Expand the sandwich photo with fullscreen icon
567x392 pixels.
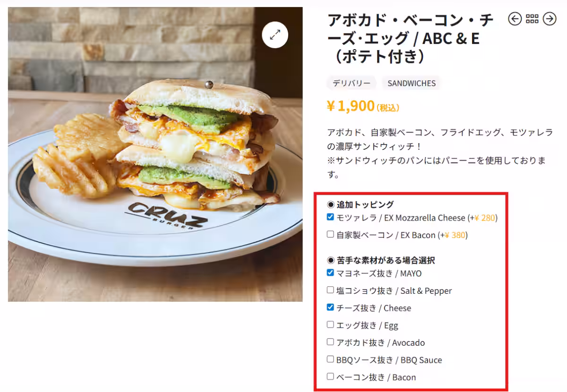tap(275, 34)
